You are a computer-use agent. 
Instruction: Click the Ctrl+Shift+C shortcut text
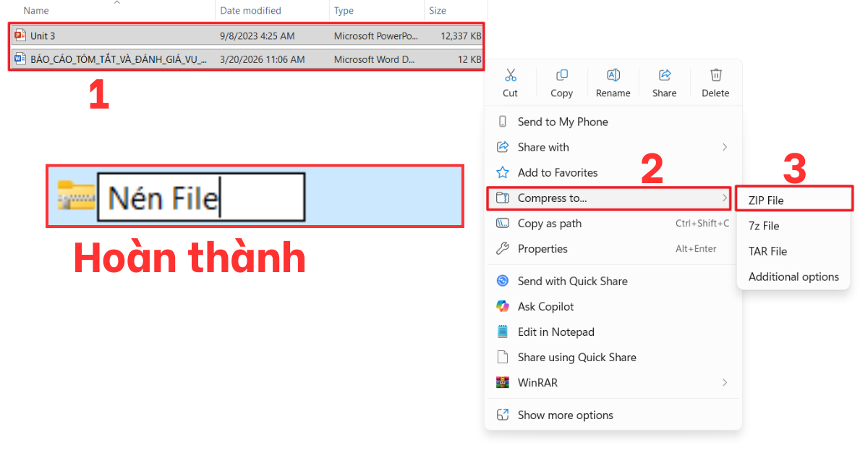click(702, 223)
